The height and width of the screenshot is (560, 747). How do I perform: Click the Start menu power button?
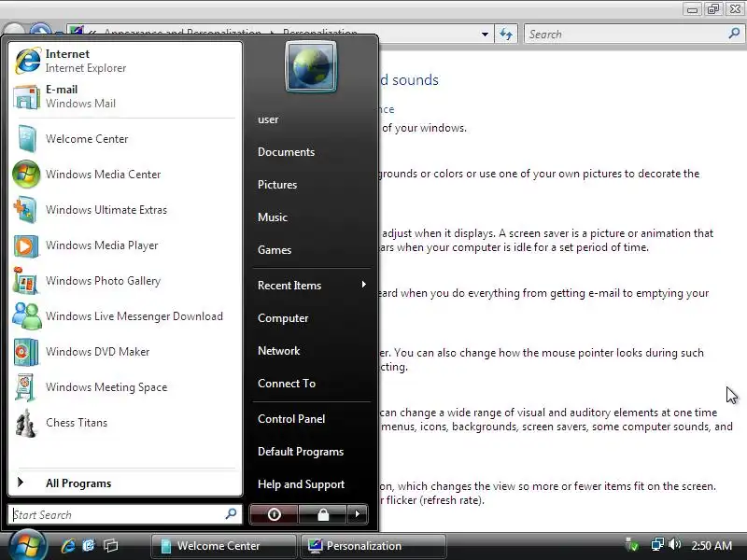(x=274, y=514)
